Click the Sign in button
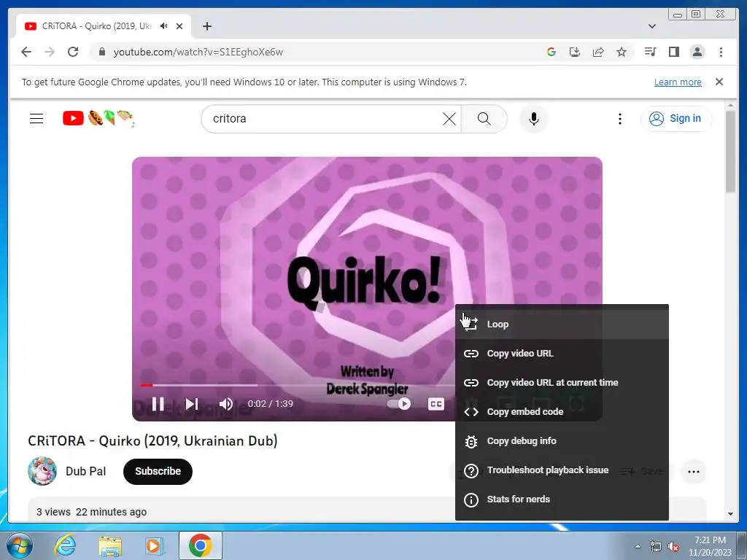 coord(676,119)
